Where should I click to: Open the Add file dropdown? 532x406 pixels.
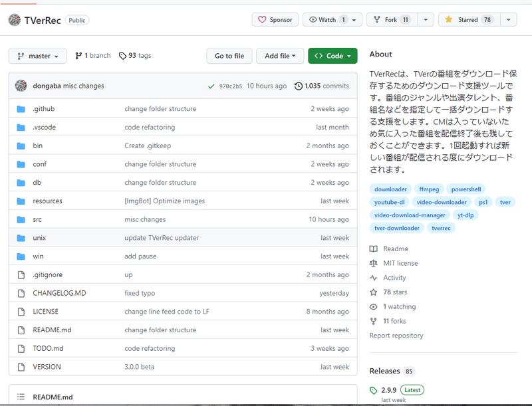(x=280, y=56)
